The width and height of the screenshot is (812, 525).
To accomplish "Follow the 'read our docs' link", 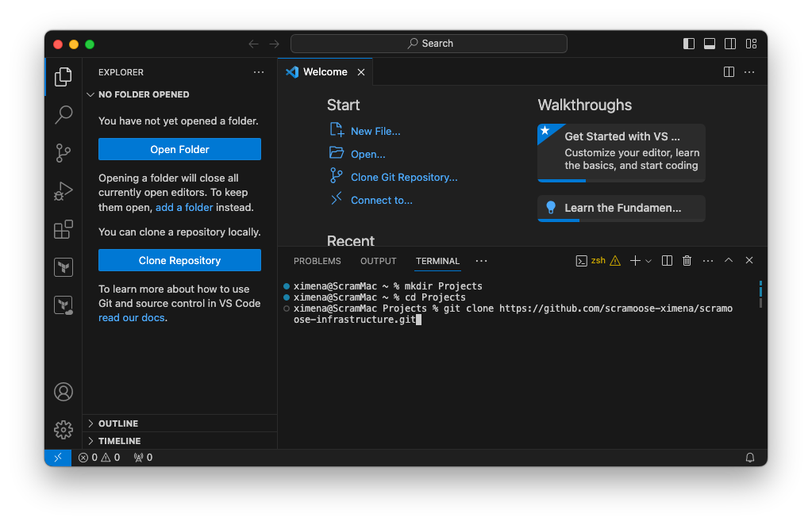I will tap(132, 317).
